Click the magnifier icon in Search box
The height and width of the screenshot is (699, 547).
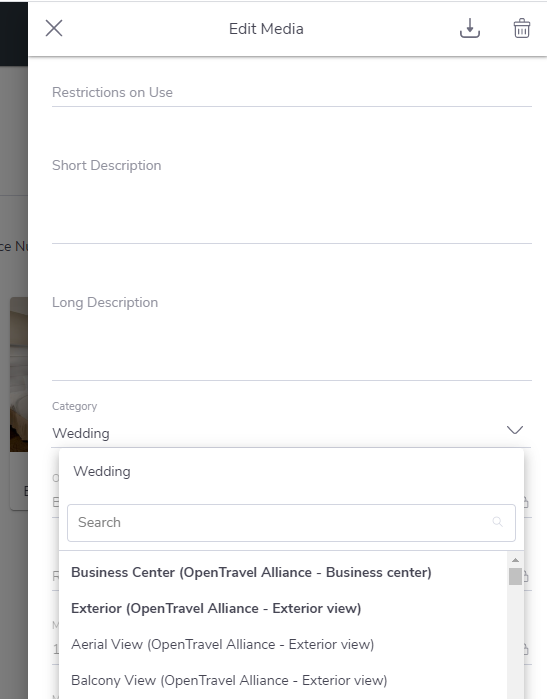pos(498,522)
